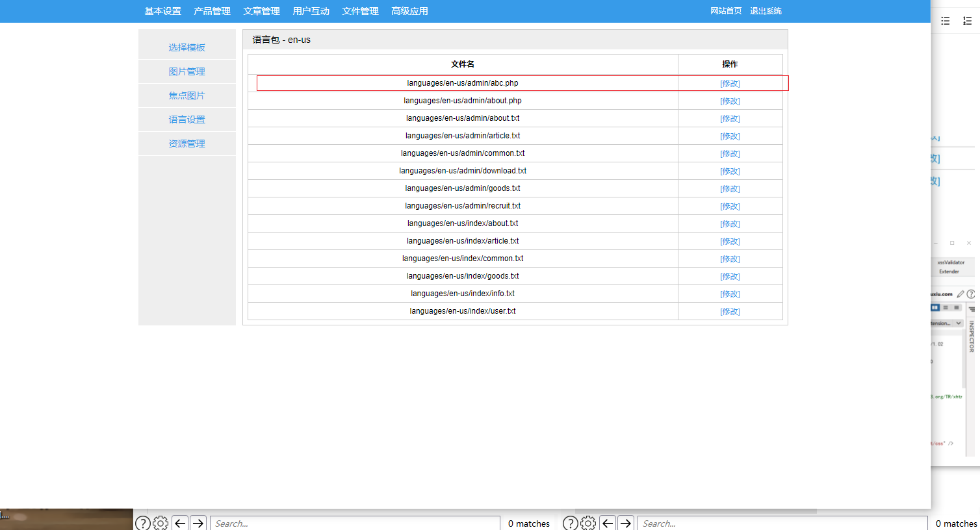
Task: Click 修改 for admin/common.txt
Action: point(730,154)
